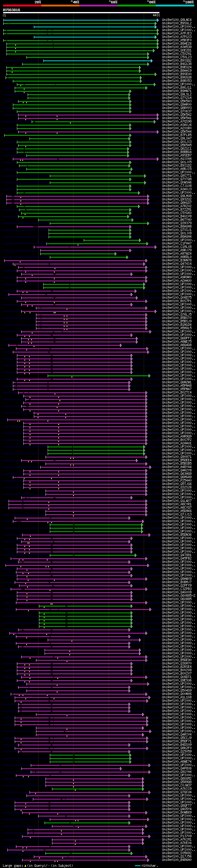Click the UniRef100_Q76LJ5 label
This screenshot has height=868, width=197.
point(177,314)
